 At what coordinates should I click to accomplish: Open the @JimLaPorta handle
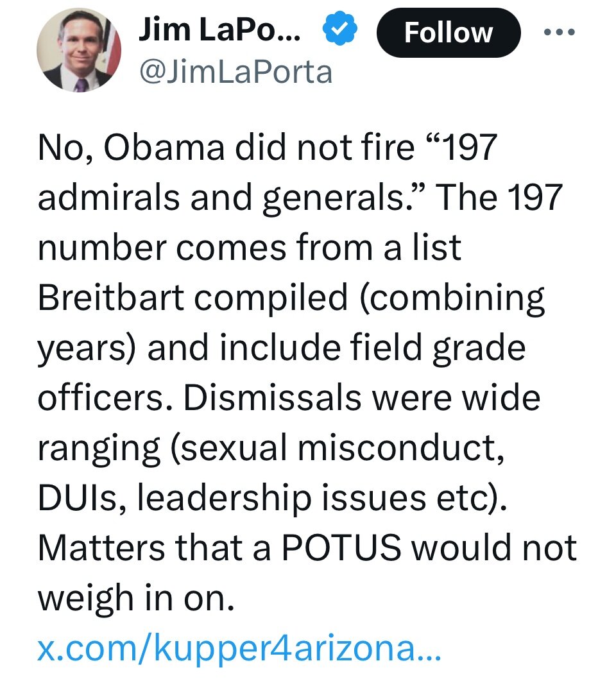point(235,72)
